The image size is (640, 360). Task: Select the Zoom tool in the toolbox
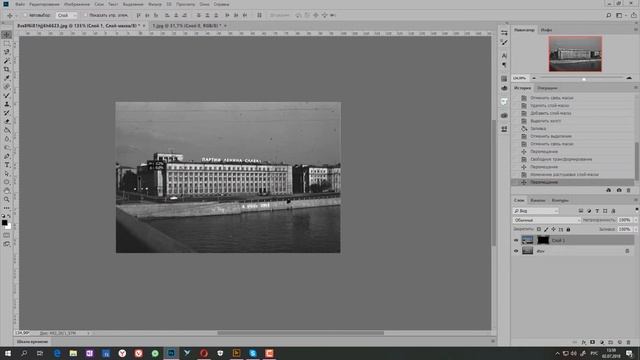(7, 200)
